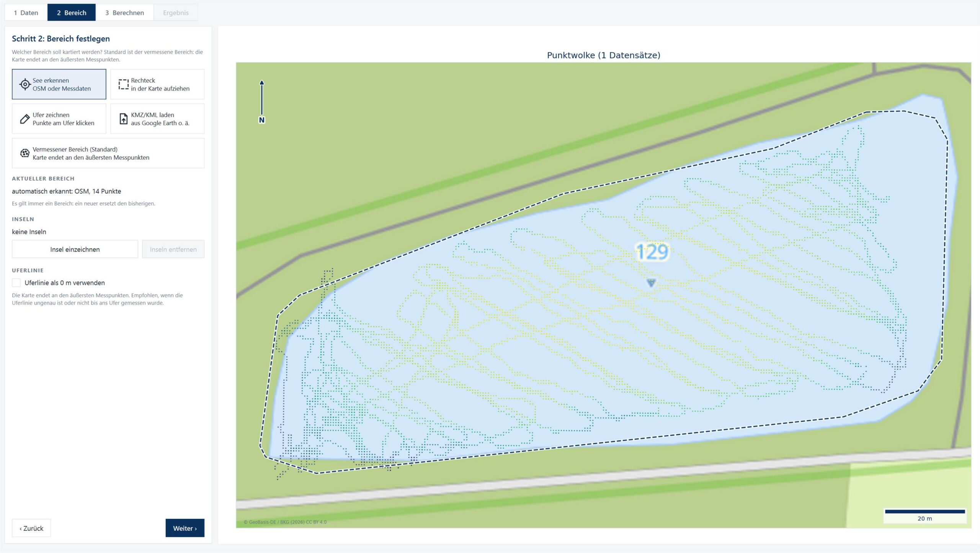Enable Uferlinie als 0 m verwenden checkbox

tap(16, 283)
